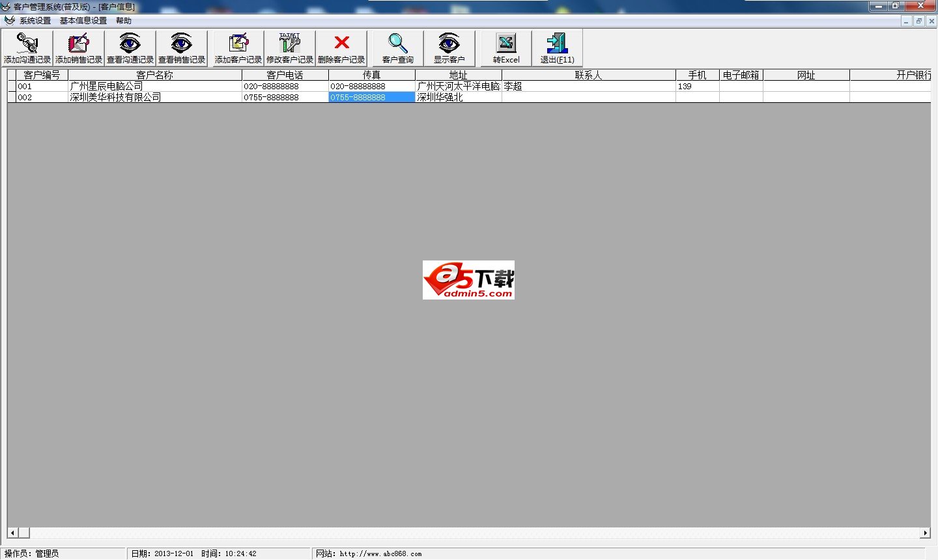Open the 添加沟通记录 tool
The width and height of the screenshot is (938, 560).
pos(27,48)
